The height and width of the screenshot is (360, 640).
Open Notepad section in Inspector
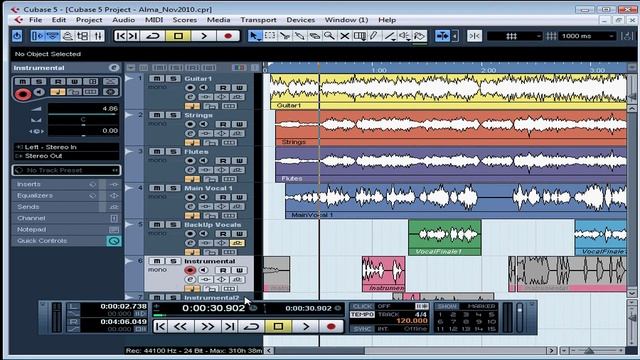tap(67, 229)
